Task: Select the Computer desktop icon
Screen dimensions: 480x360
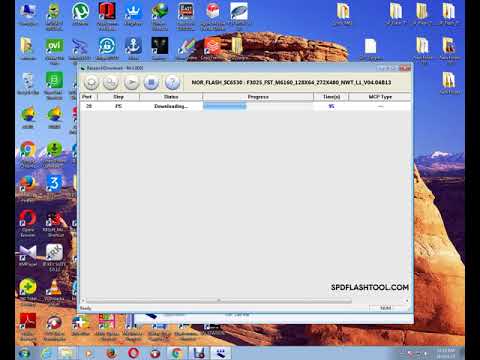Action: click(x=28, y=14)
